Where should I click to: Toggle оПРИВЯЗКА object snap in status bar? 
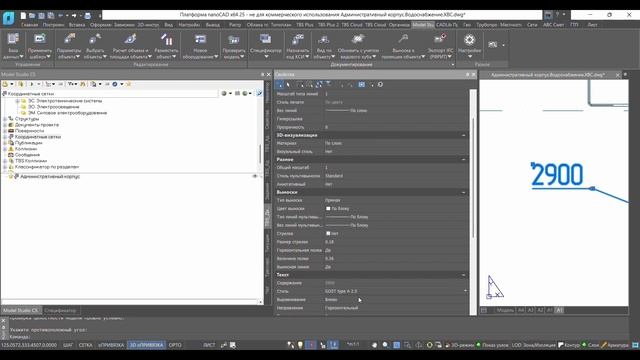(x=111, y=345)
